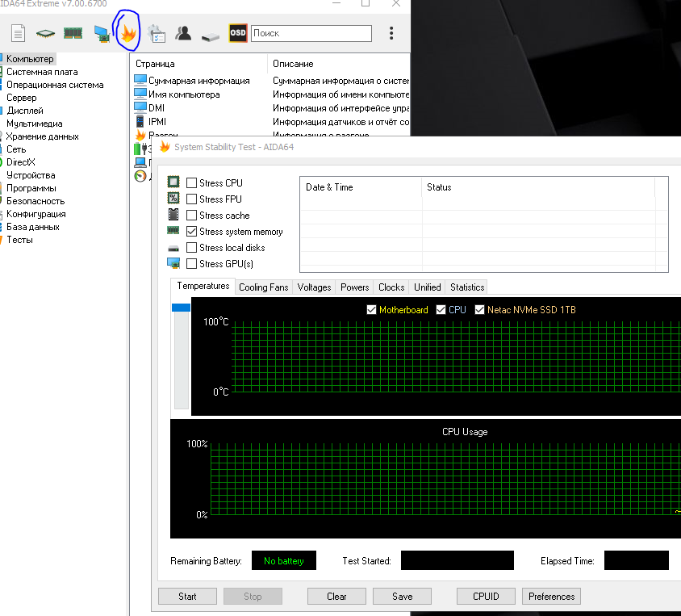
Task: Open the CPUID panel button
Action: click(x=486, y=597)
